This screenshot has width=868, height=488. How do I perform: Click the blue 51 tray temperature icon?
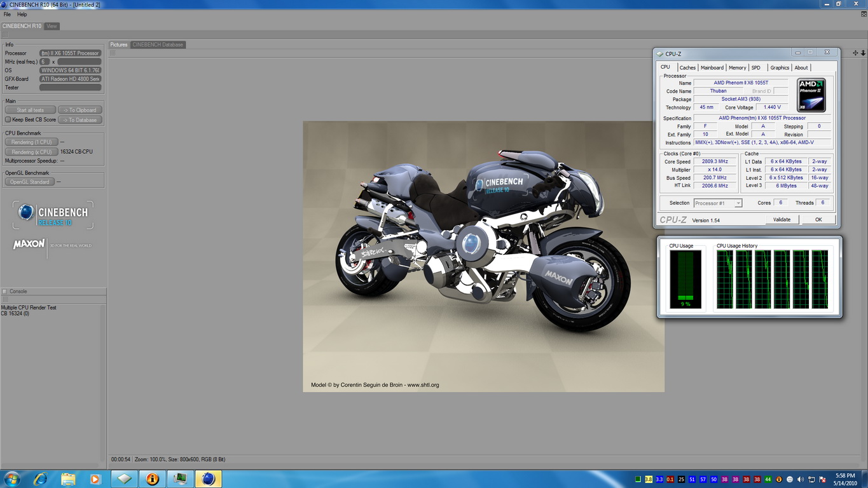pos(692,479)
